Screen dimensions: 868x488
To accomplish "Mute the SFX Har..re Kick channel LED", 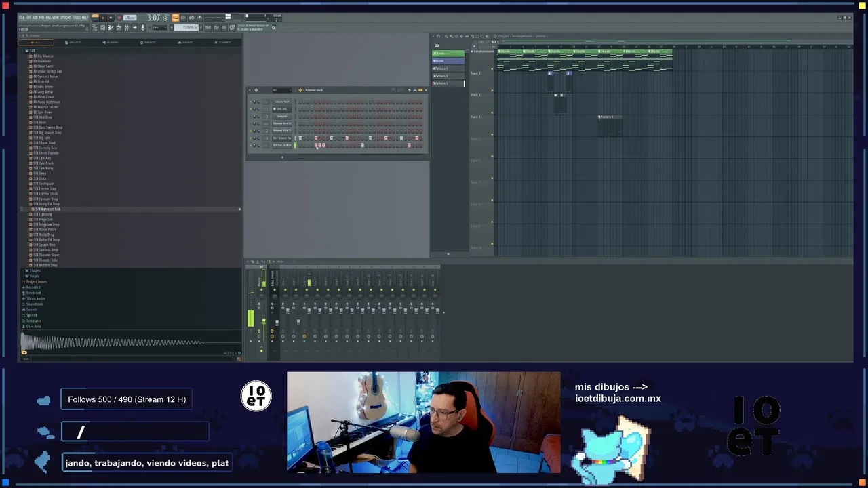I will 250,145.
